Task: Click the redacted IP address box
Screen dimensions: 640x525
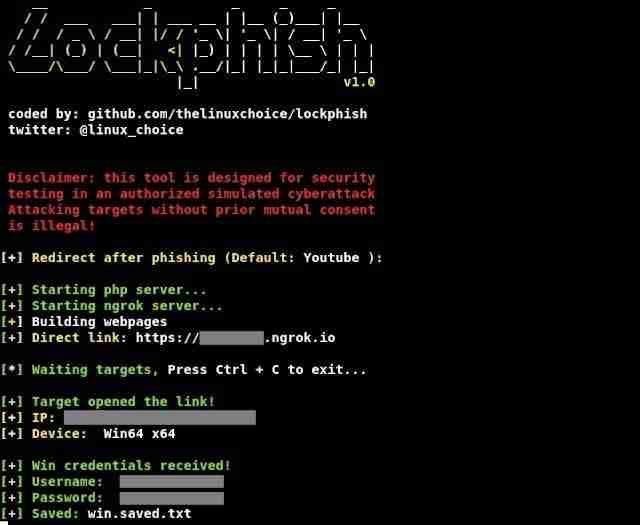Action: 160,418
